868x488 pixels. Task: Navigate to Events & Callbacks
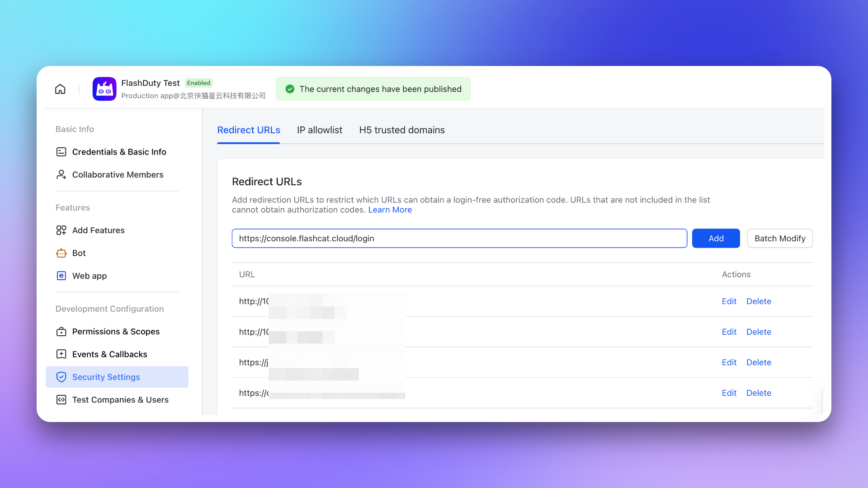tap(109, 354)
